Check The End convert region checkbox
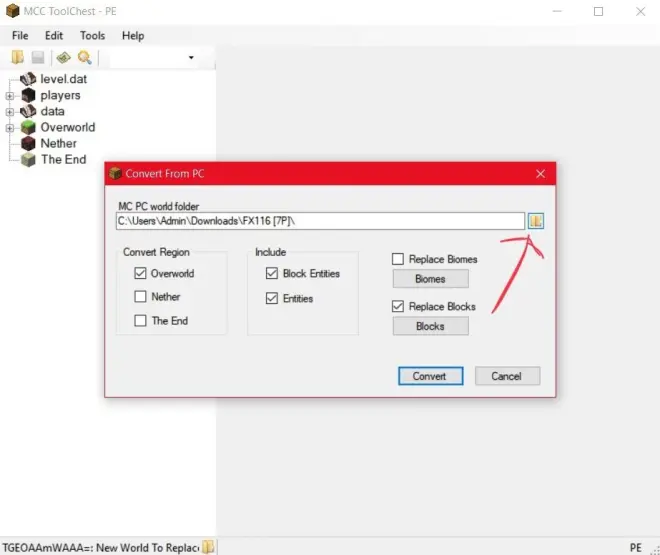 coord(140,321)
